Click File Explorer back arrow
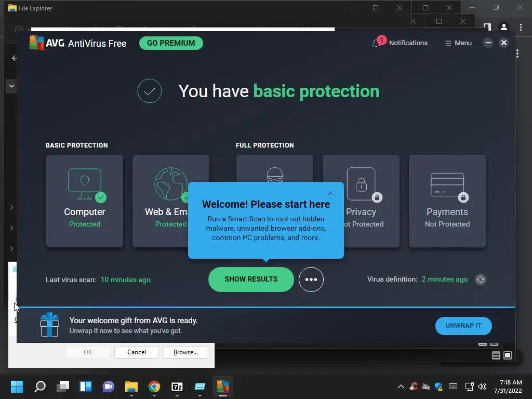532x399 pixels. (x=14, y=58)
